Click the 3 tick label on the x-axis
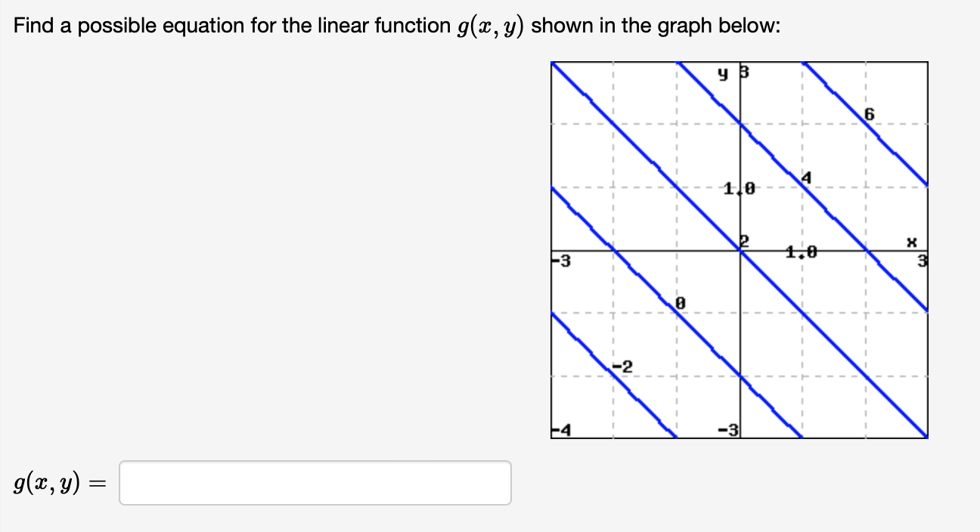The image size is (980, 532). [921, 261]
